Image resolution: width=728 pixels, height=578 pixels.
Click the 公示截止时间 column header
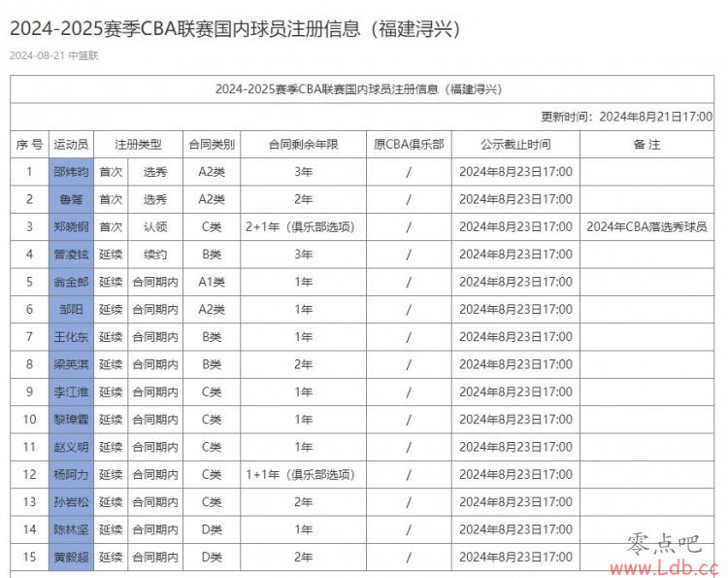[x=515, y=145]
